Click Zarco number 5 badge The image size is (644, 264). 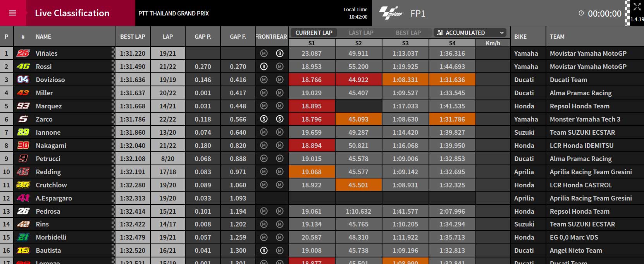click(x=23, y=119)
